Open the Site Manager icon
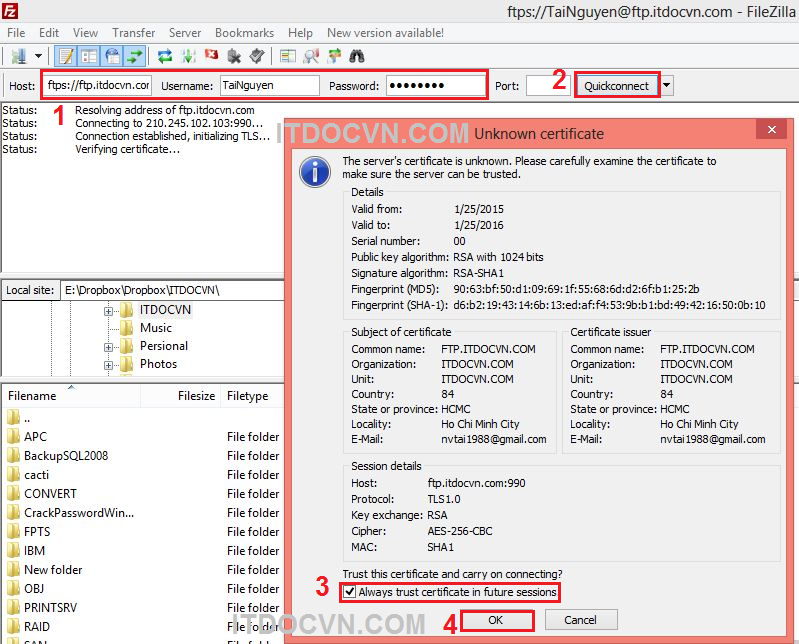 (18, 56)
